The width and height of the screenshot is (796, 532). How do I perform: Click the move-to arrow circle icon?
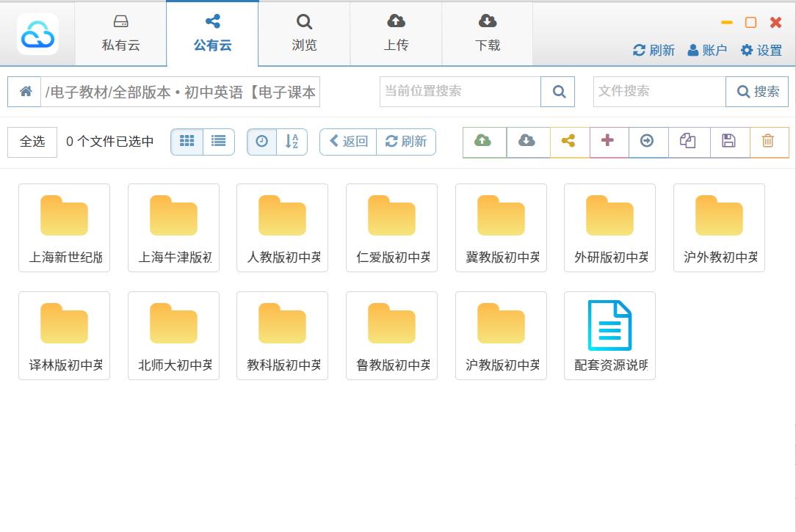coord(648,142)
